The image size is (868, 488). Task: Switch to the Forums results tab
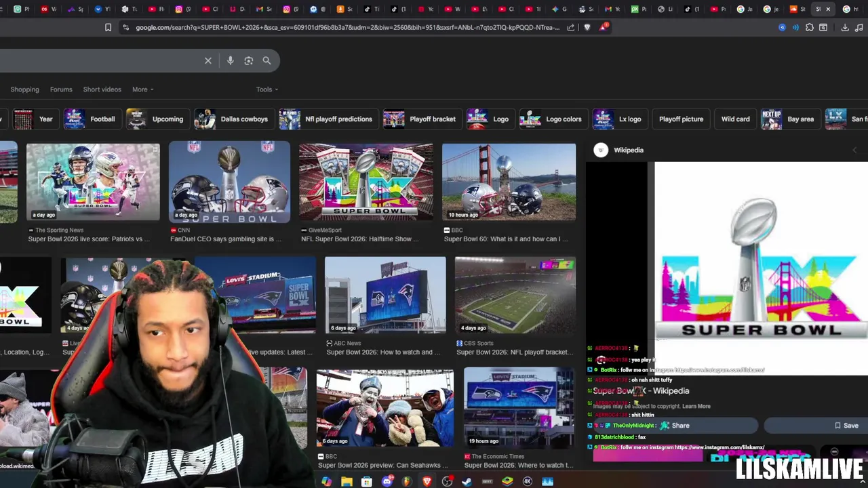(x=61, y=89)
